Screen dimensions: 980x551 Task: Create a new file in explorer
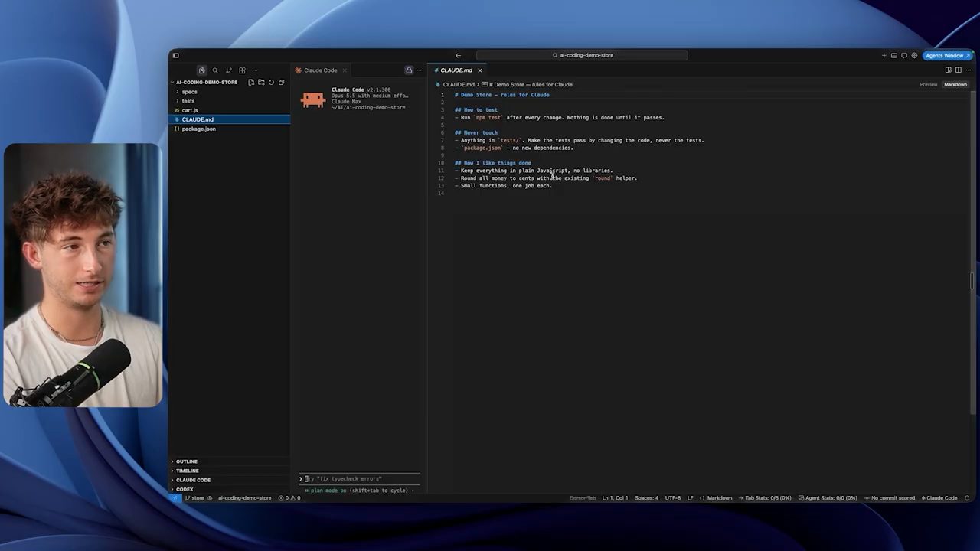[x=251, y=82]
